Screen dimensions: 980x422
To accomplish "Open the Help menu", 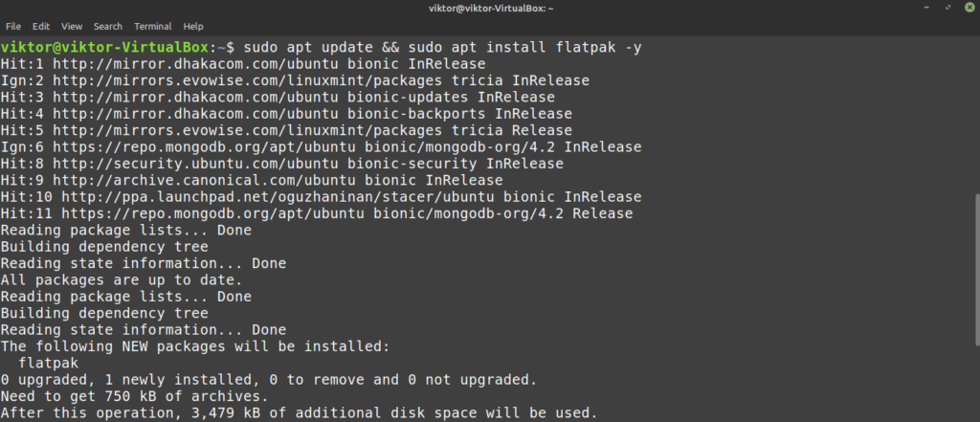I will pyautogui.click(x=193, y=26).
